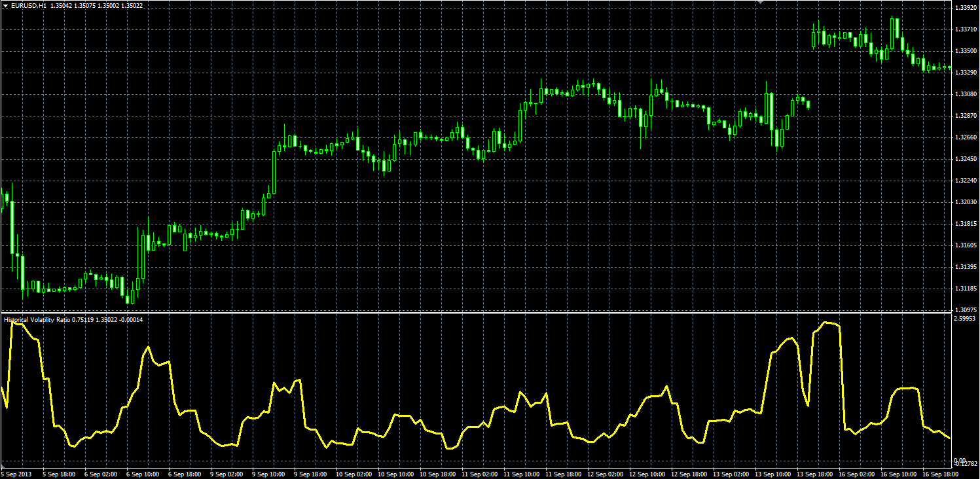Click the 9 Sep 10:00 time label
The width and height of the screenshot is (980, 479).
pos(268,474)
